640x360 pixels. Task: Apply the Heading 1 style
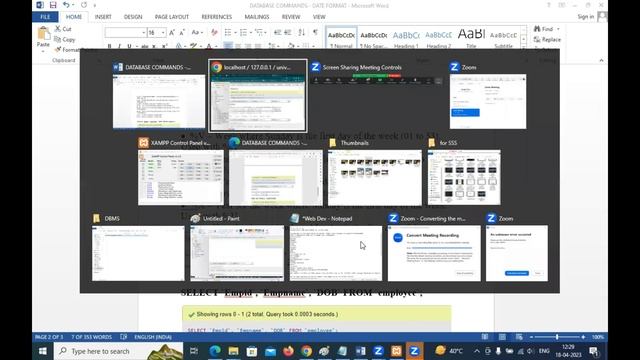[x=406, y=38]
